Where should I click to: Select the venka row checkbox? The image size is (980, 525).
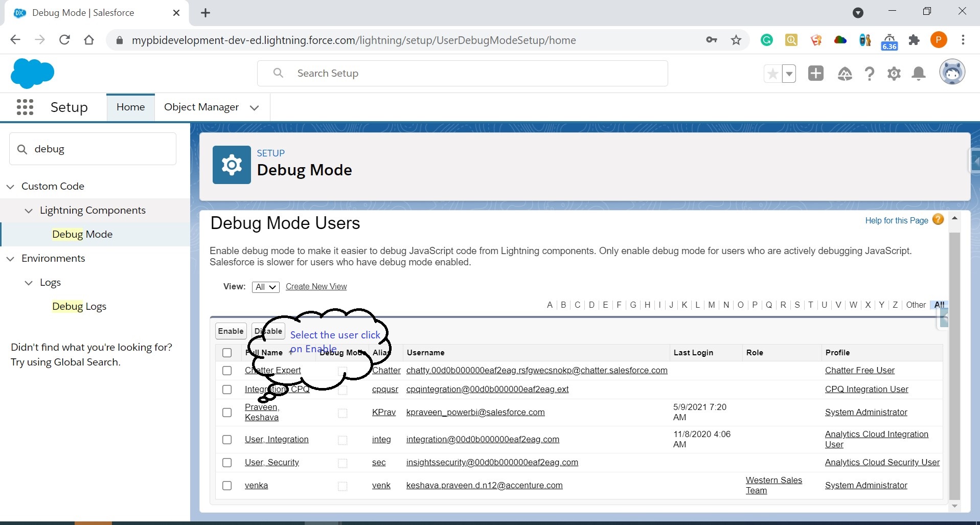pos(227,486)
